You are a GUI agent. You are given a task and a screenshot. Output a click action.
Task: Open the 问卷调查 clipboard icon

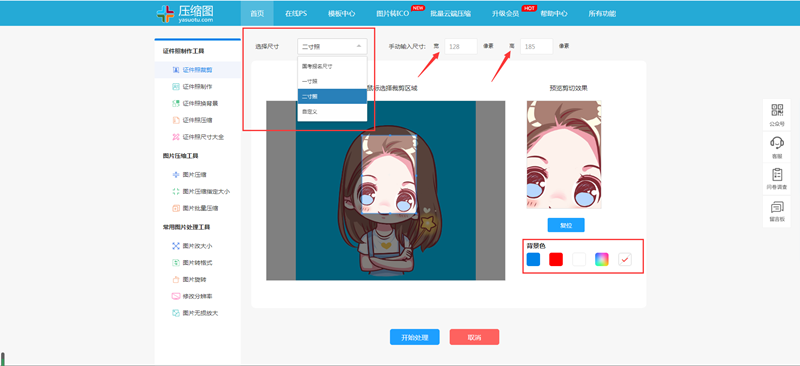(777, 175)
